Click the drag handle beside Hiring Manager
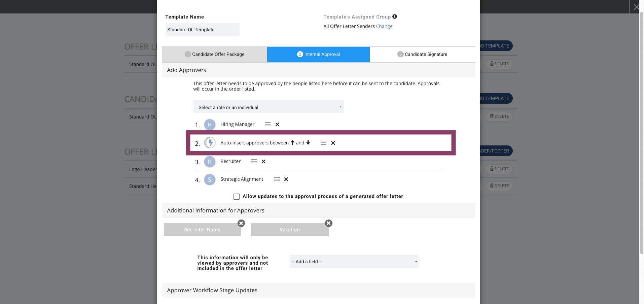This screenshot has height=304, width=644. click(x=268, y=124)
